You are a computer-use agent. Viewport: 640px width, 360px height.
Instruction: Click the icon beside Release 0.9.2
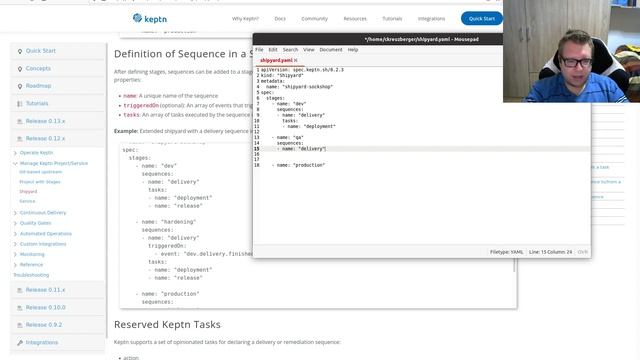(20, 325)
